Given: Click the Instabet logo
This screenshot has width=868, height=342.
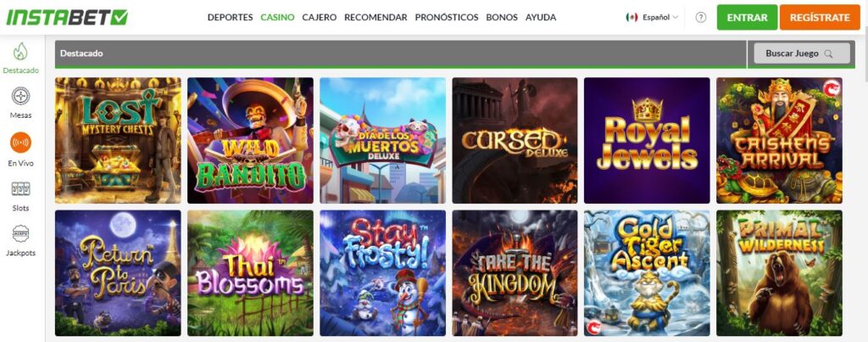Looking at the screenshot, I should point(67,17).
